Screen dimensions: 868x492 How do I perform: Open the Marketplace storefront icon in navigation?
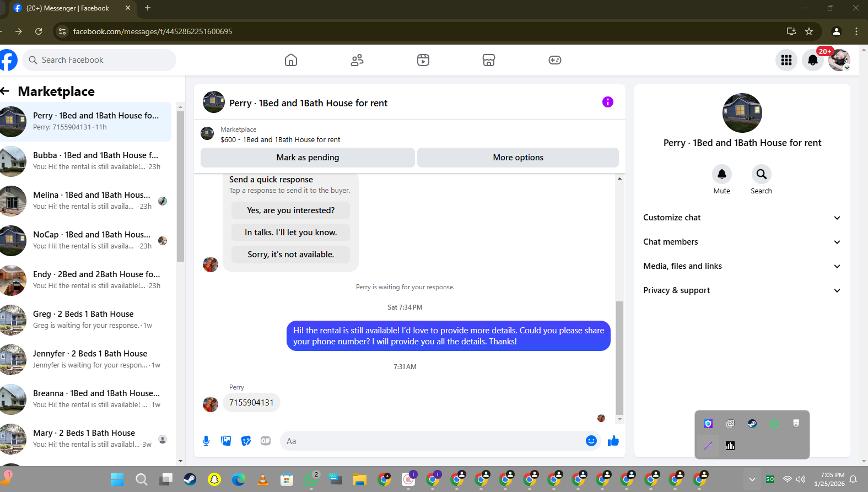489,60
